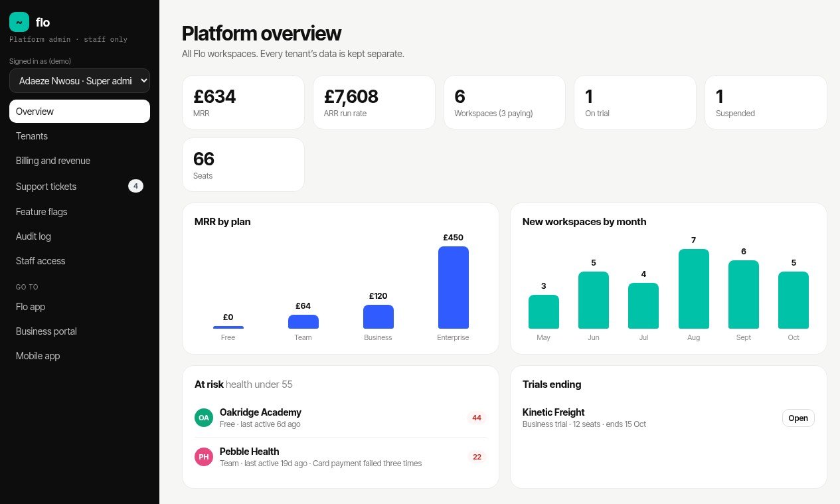Open the Flo app link
Image resolution: width=840 pixels, height=504 pixels.
tap(80, 307)
